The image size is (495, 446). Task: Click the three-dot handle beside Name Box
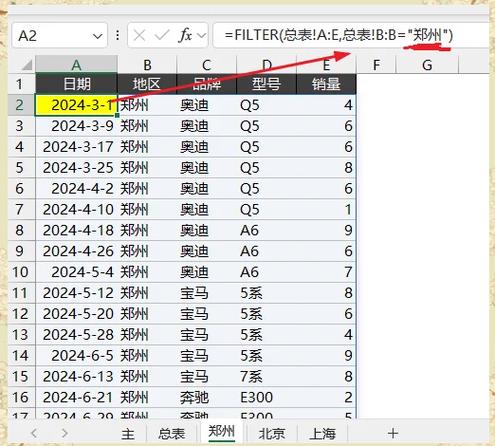coord(117,35)
